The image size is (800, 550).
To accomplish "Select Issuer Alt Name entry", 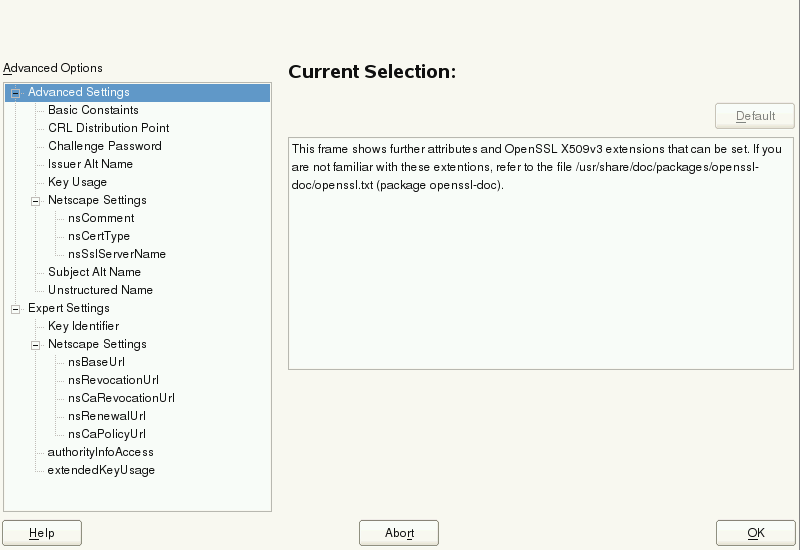I will pyautogui.click(x=90, y=164).
